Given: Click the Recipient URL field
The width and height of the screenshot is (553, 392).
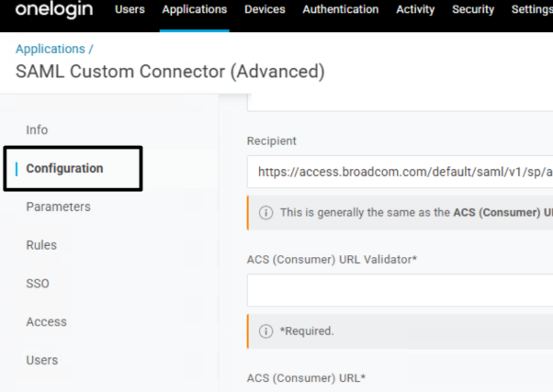Looking at the screenshot, I should (x=400, y=172).
